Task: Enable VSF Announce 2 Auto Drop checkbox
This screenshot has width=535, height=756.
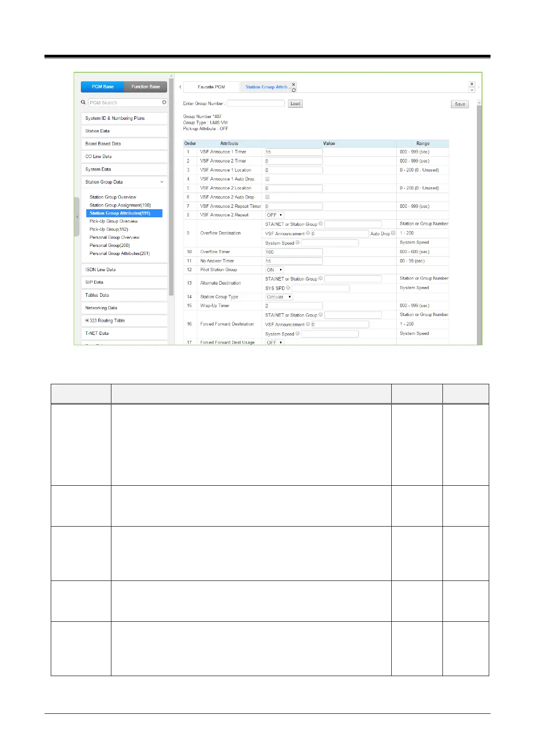Action: pyautogui.click(x=268, y=197)
